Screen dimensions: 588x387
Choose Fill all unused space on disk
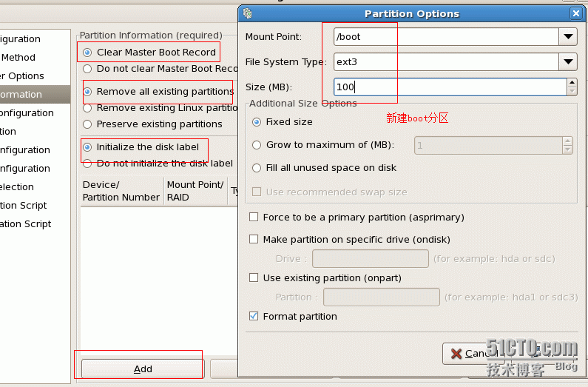[257, 168]
